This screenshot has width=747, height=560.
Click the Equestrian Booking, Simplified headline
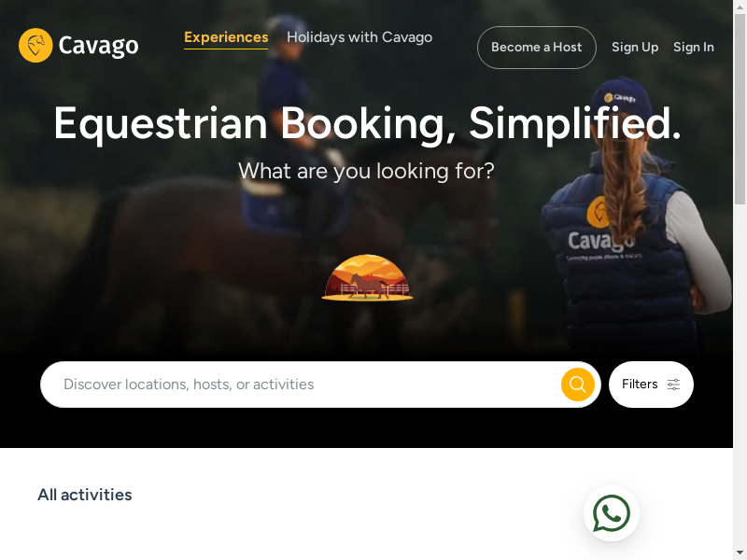(x=367, y=123)
